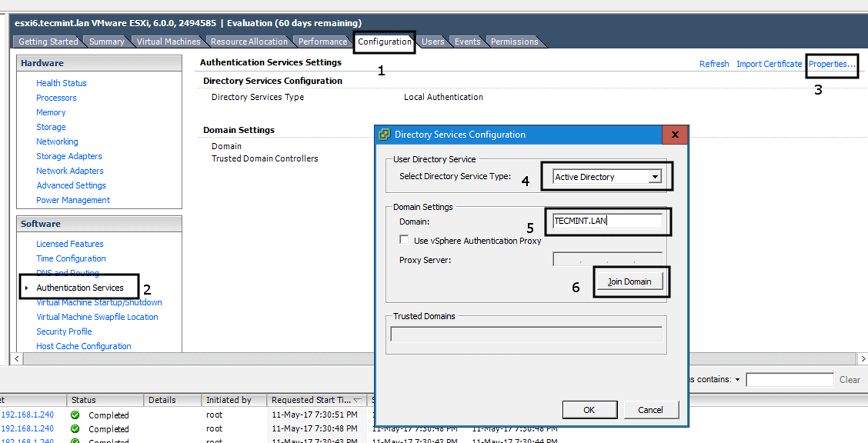Click the arrow marker beside Authentication Services
Image resolution: width=868 pixels, height=443 pixels.
(x=27, y=288)
